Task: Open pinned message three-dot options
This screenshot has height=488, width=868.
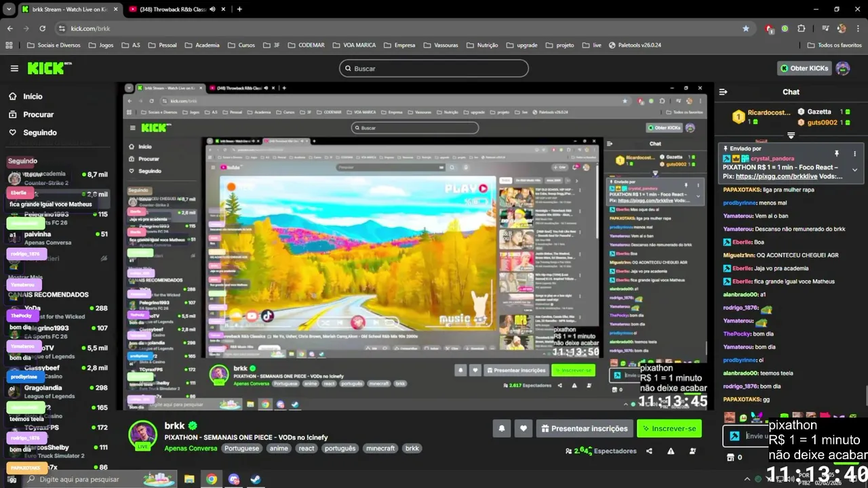Action: pyautogui.click(x=854, y=154)
